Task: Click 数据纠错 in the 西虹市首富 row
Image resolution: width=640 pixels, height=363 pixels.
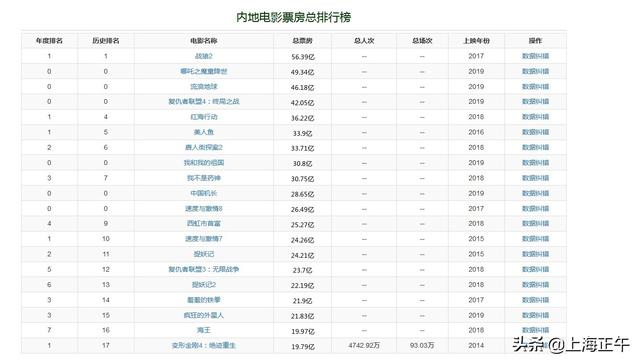Action: (x=535, y=223)
